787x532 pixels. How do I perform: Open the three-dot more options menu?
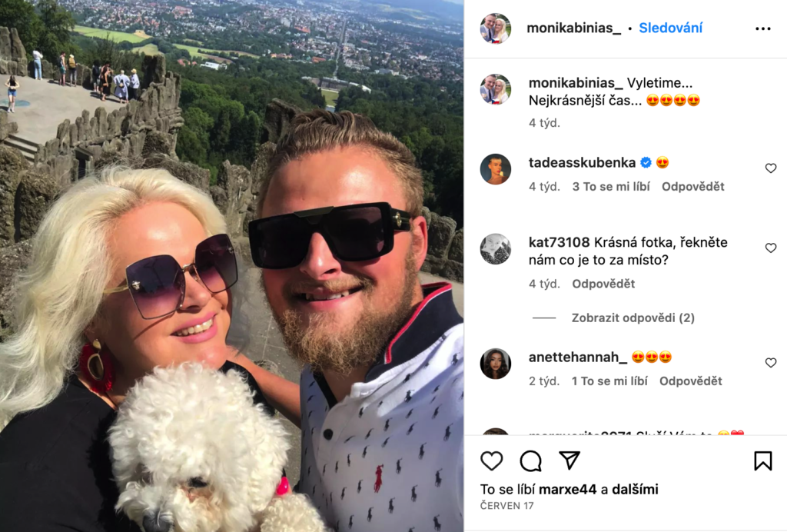(763, 28)
